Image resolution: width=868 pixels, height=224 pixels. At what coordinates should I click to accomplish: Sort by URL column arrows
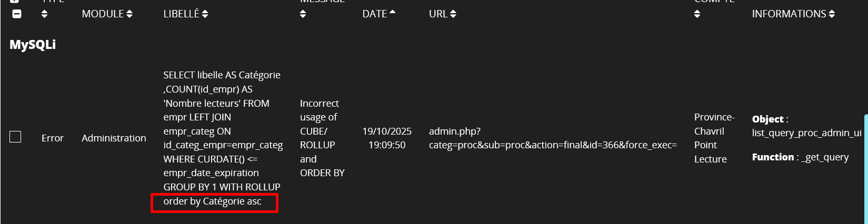[453, 14]
